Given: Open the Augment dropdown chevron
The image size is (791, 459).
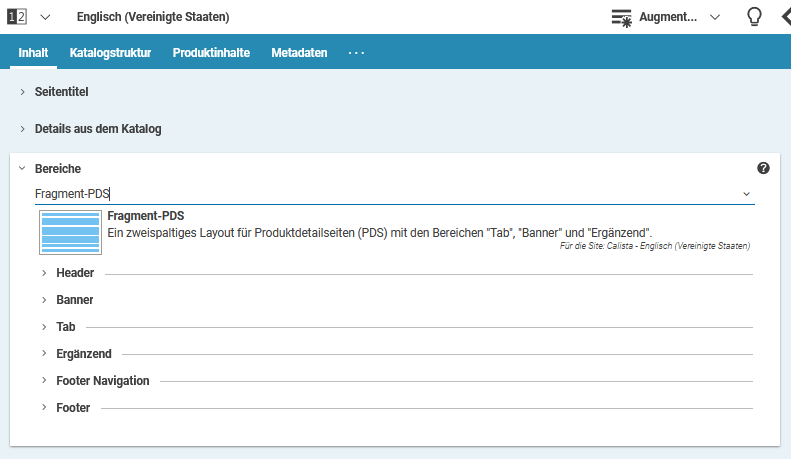Looking at the screenshot, I should [x=714, y=17].
